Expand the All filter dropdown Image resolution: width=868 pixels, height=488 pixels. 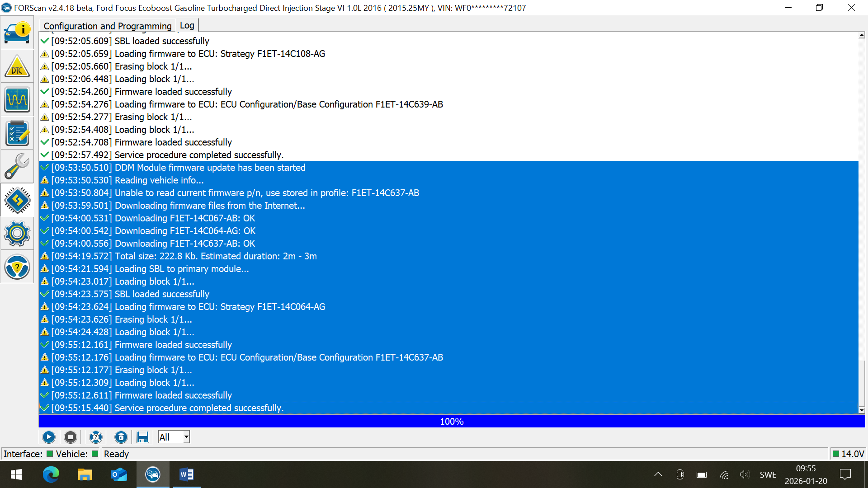point(186,437)
